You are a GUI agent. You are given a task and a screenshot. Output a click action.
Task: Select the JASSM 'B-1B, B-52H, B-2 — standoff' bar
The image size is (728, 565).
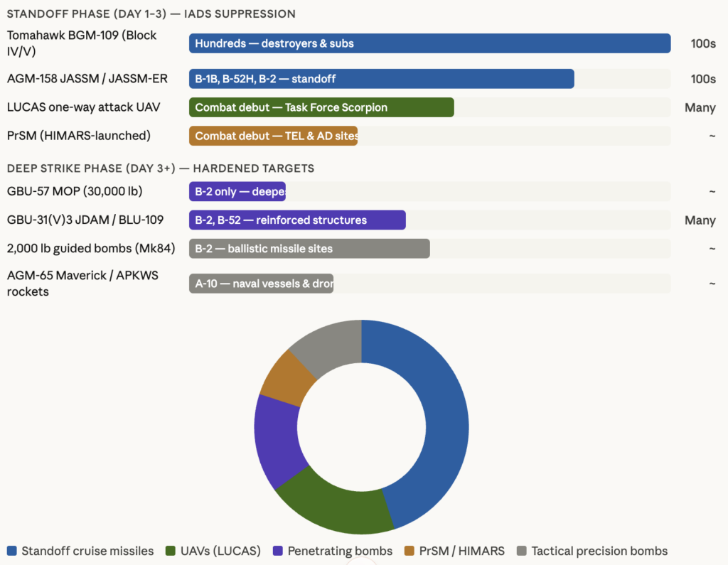pos(381,79)
